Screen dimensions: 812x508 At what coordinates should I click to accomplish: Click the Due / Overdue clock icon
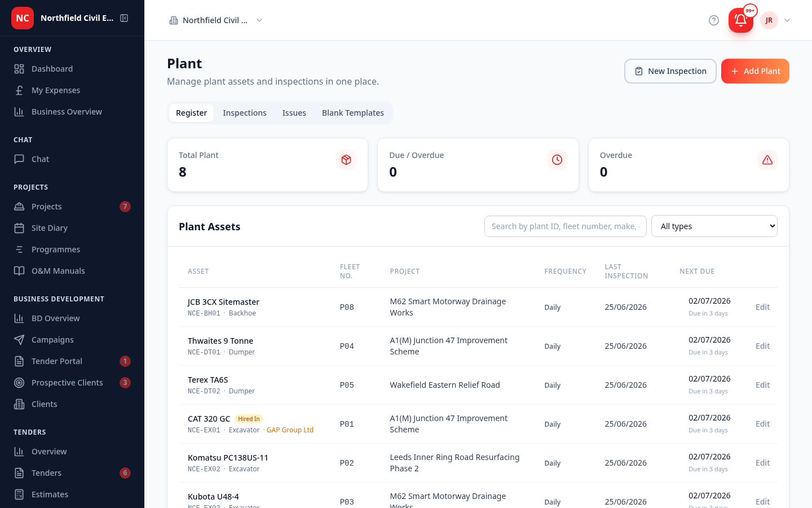point(557,160)
